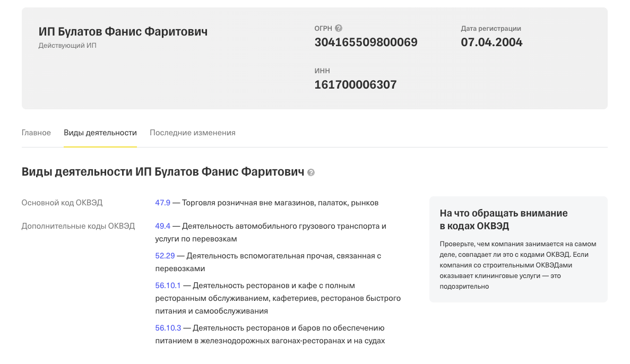Screen dimensions: 630x364
Task: Click the Дополнительные коды ОКВЭД label
Action: 78,226
